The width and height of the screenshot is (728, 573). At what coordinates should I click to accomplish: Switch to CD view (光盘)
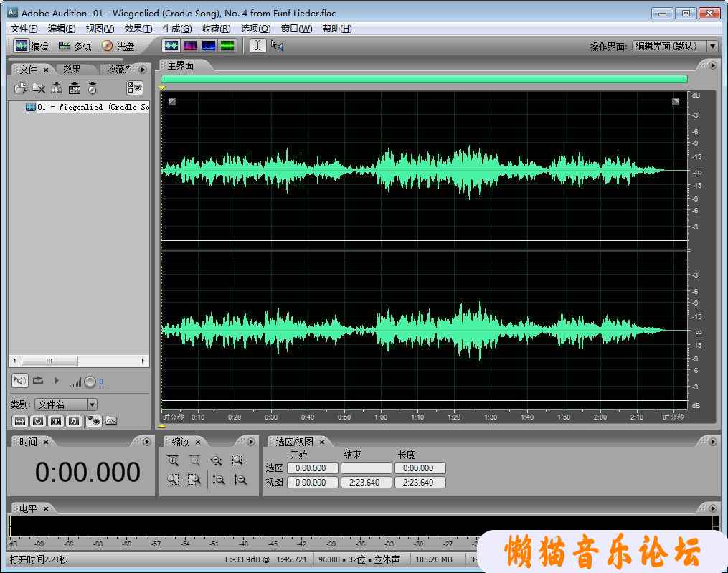point(118,46)
